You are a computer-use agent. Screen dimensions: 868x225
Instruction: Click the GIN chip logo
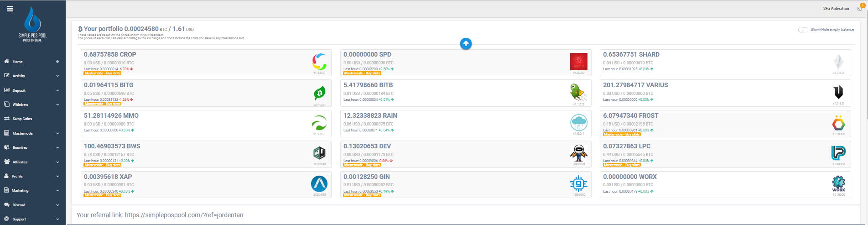pyautogui.click(x=578, y=183)
